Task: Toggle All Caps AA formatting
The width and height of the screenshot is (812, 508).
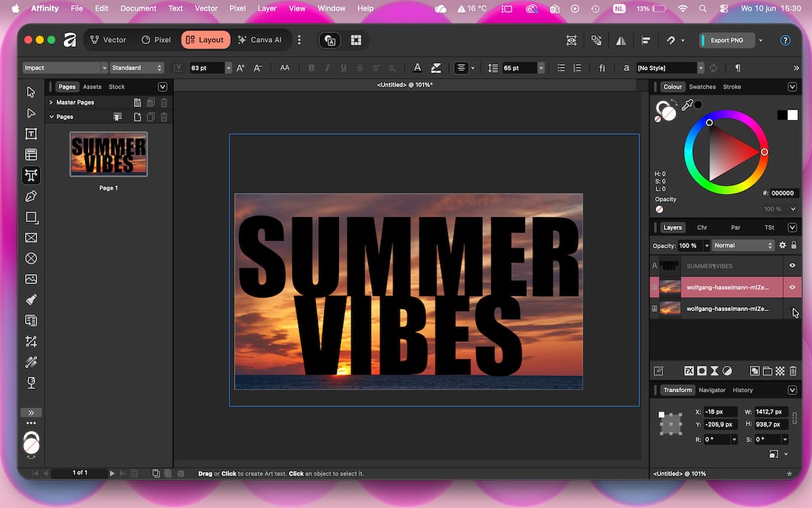Action: 285,68
